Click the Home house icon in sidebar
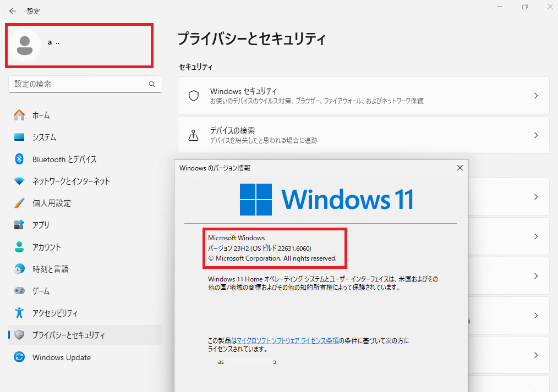This screenshot has height=392, width=558. pos(19,115)
